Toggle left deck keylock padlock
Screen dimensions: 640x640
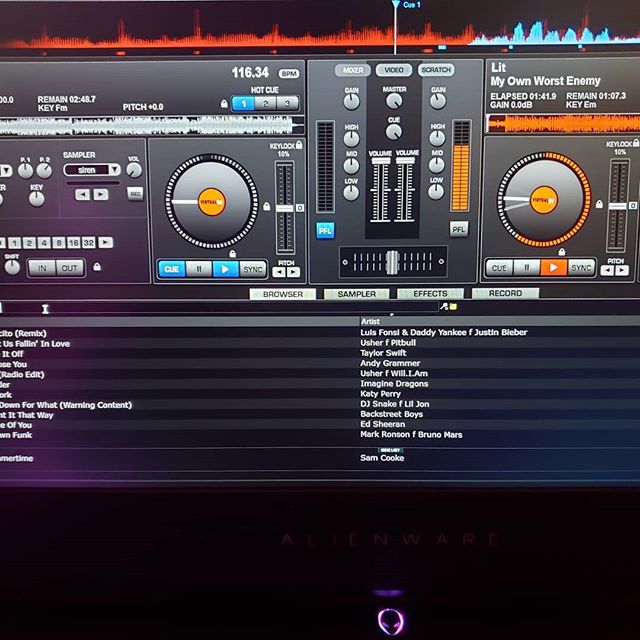pyautogui.click(x=299, y=144)
